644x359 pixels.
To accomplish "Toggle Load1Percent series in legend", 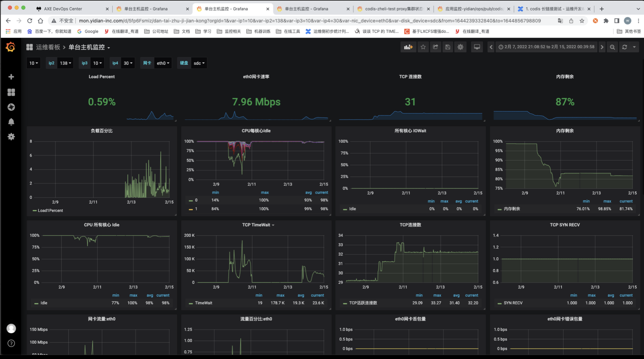I will (50, 211).
